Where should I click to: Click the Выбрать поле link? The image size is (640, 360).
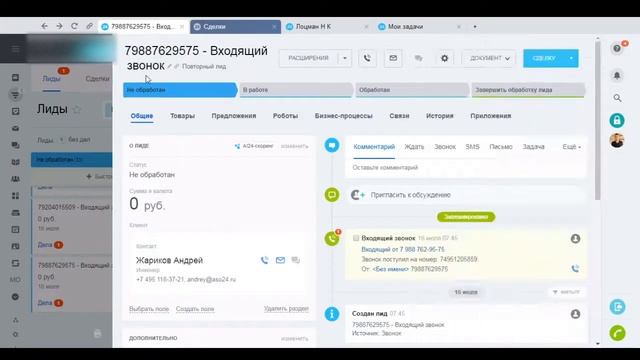coord(149,309)
